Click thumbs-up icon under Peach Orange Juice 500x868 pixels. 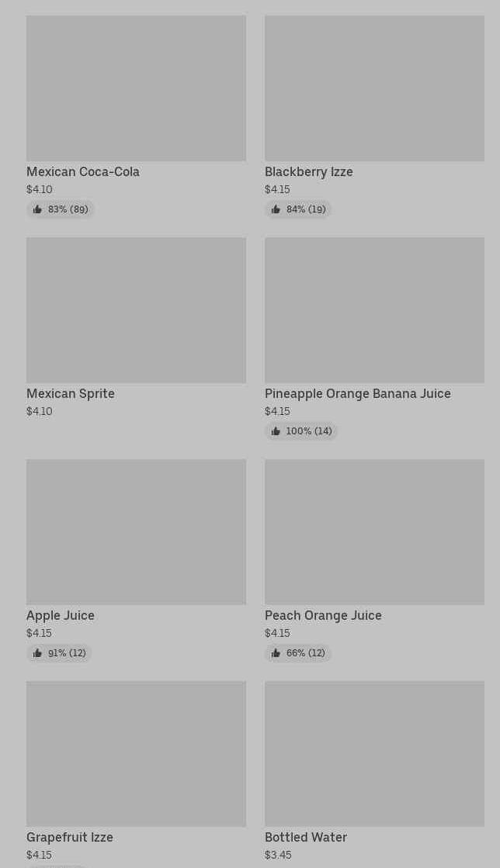276,653
